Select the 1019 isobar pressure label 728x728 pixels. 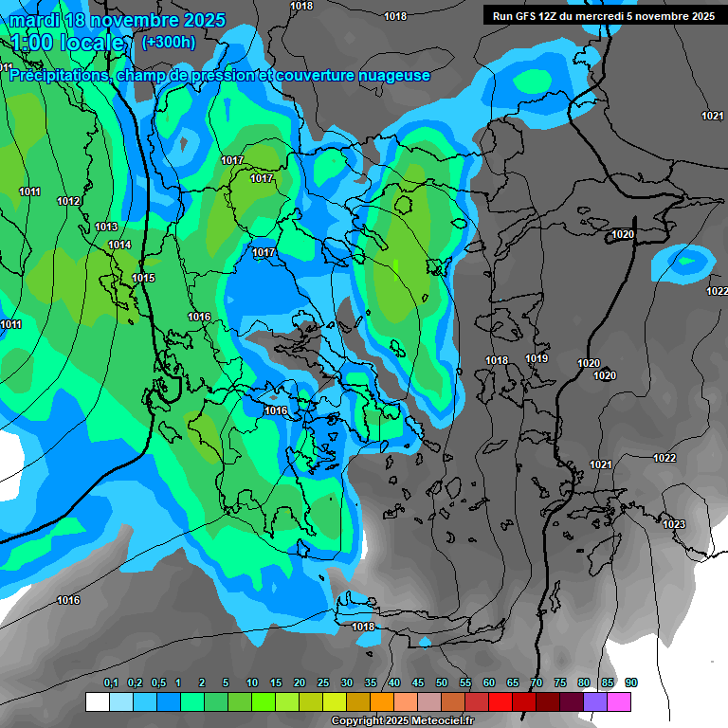pos(537,358)
